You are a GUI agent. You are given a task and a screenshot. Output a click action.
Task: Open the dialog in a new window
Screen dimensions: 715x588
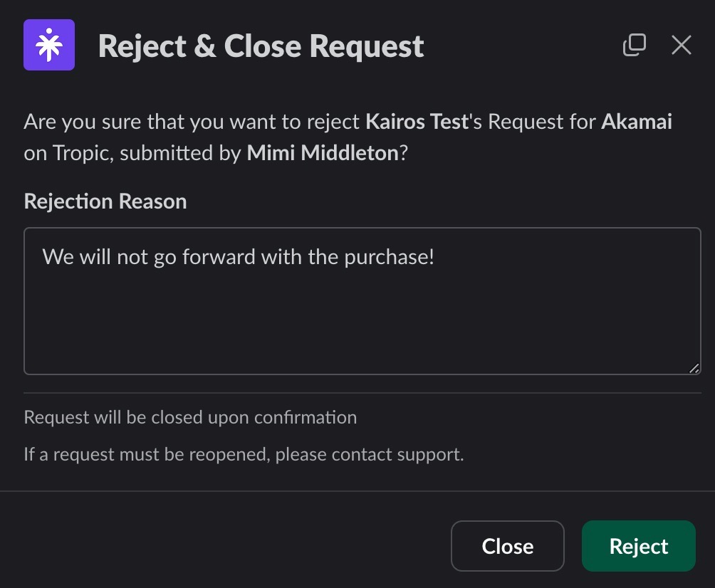pos(635,45)
